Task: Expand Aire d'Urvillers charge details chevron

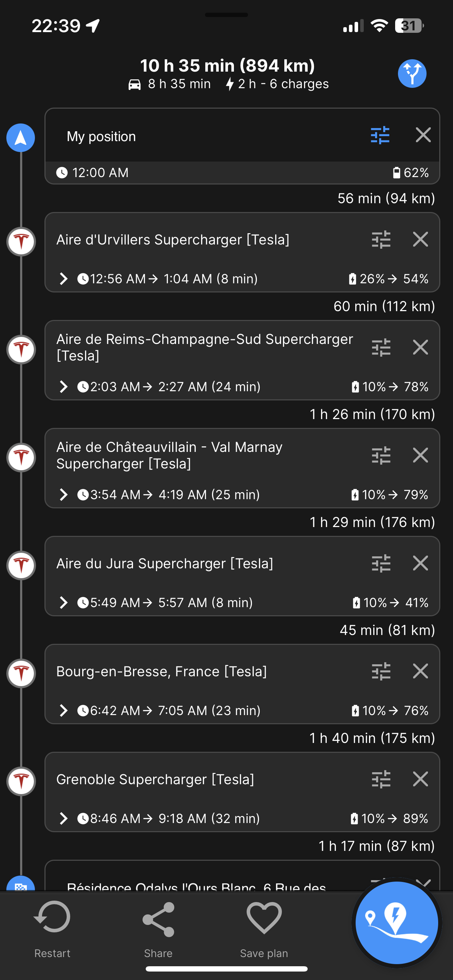Action: pyautogui.click(x=64, y=279)
